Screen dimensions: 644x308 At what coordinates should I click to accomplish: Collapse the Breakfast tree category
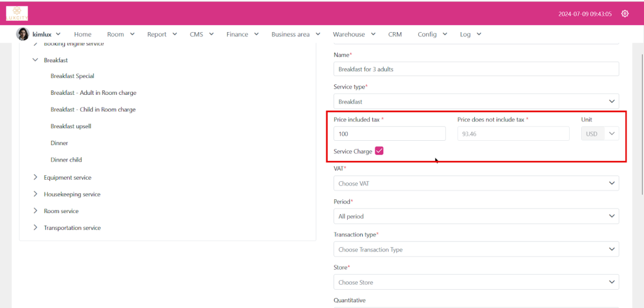click(36, 60)
